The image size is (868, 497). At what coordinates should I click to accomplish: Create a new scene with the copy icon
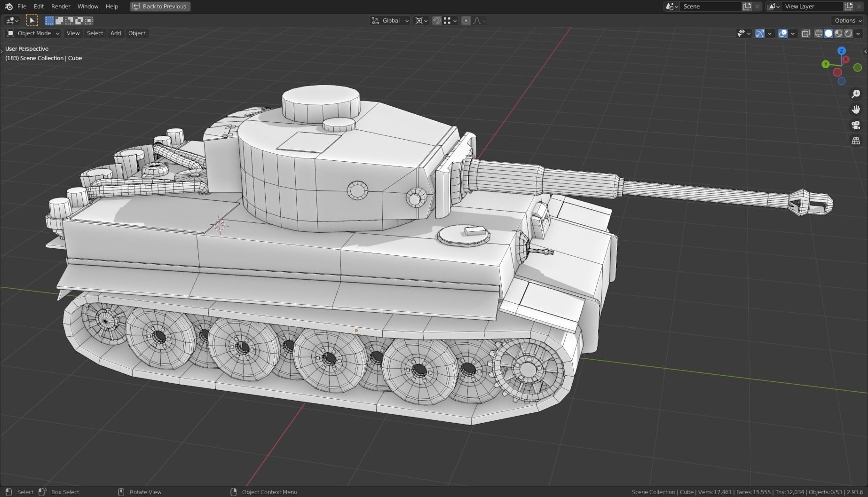pyautogui.click(x=747, y=6)
